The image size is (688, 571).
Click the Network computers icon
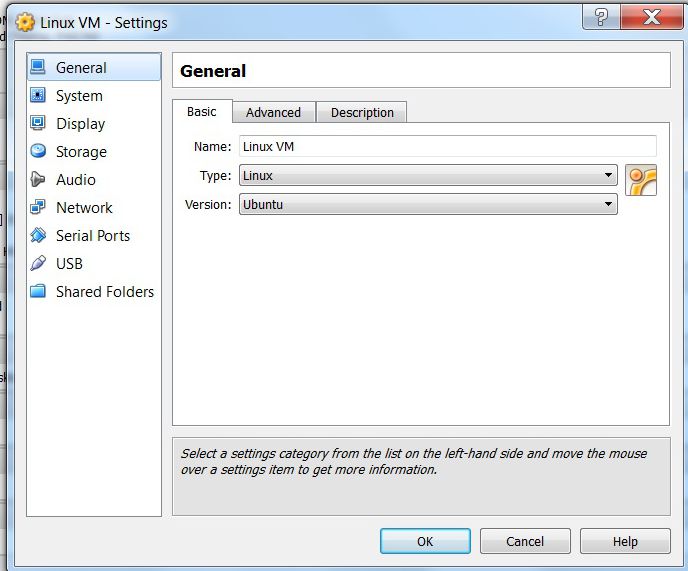(x=38, y=207)
